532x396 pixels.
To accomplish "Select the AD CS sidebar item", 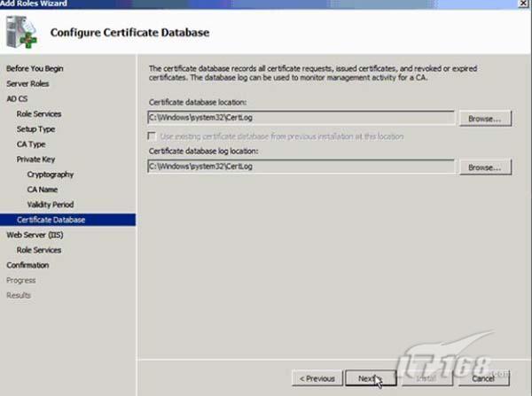I will (18, 98).
